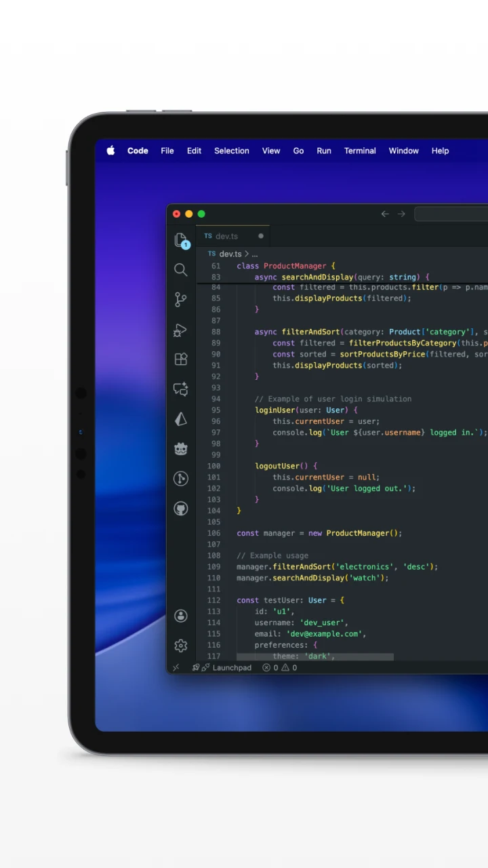Image resolution: width=488 pixels, height=868 pixels.
Task: Open the View menu
Action: click(x=271, y=151)
